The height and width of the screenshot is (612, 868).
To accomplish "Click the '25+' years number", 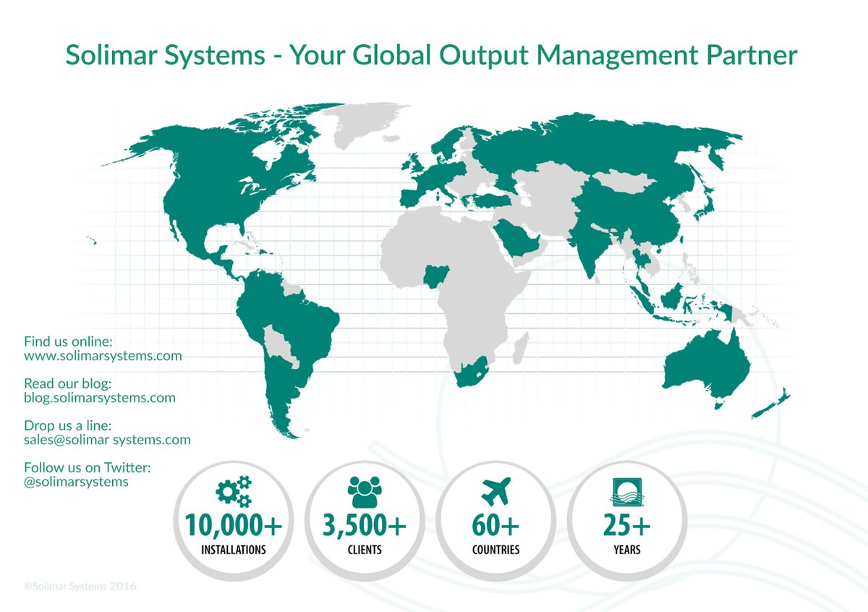I will (626, 526).
